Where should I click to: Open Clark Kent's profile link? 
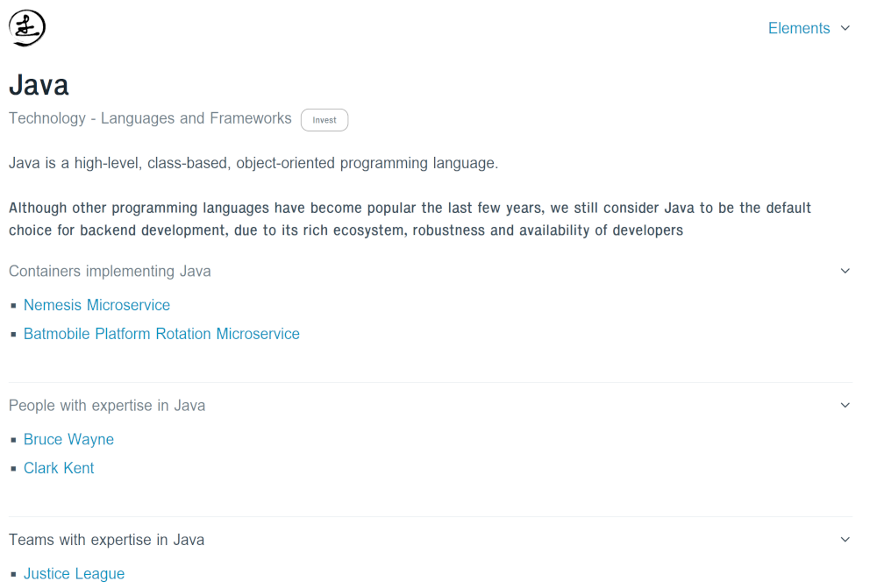click(59, 468)
